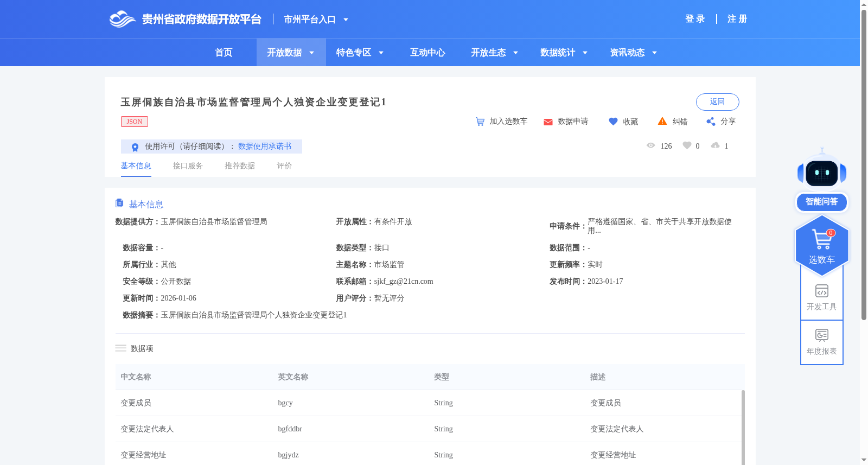868x465 pixels.
Task: Click the 贵州省政府数据开放平台 title
Action: (x=201, y=20)
